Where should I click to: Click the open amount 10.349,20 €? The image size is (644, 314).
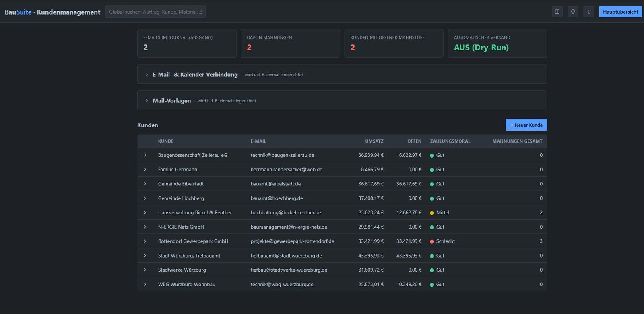coord(409,285)
